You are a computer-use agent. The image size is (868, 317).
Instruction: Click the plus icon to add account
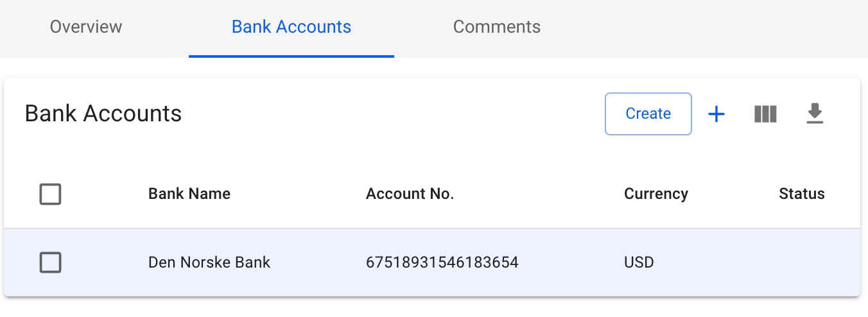tap(716, 114)
